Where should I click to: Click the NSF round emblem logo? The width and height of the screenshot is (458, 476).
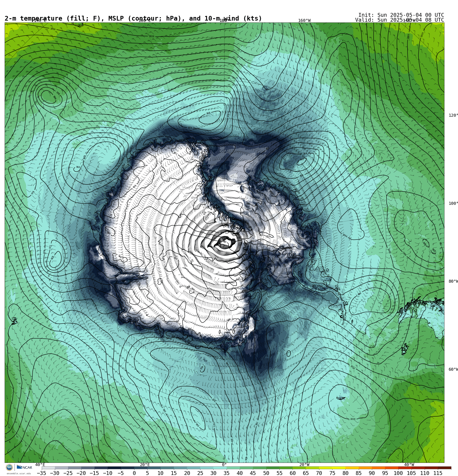[x=10, y=467]
